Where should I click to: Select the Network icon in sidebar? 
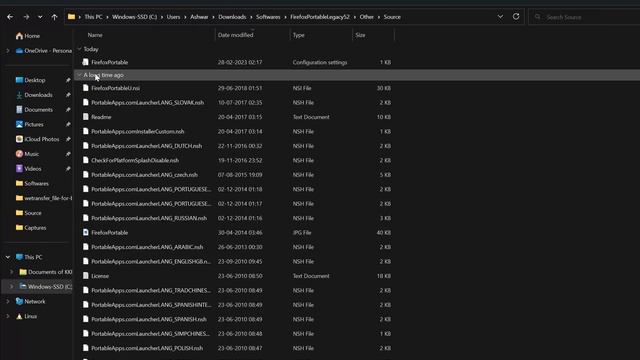point(19,301)
